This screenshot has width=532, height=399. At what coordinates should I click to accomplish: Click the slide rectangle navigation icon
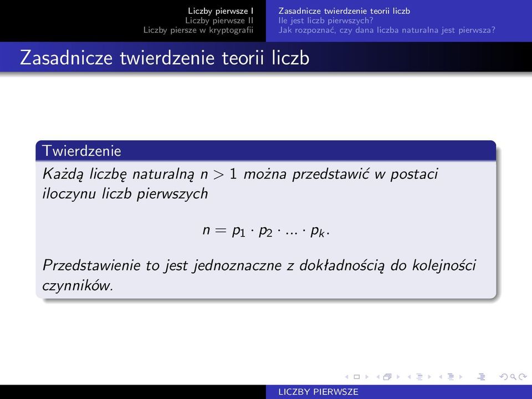[x=356, y=377]
